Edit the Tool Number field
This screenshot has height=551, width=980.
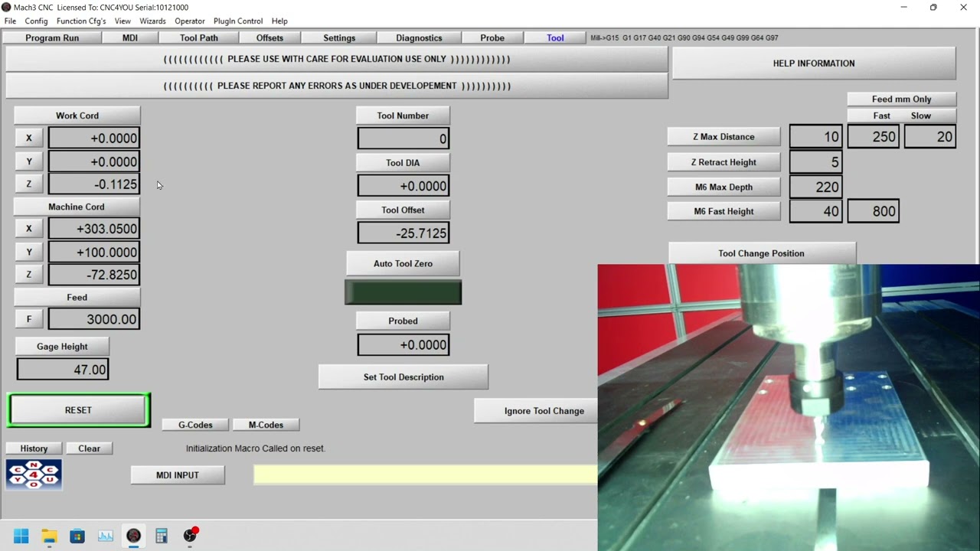(403, 139)
